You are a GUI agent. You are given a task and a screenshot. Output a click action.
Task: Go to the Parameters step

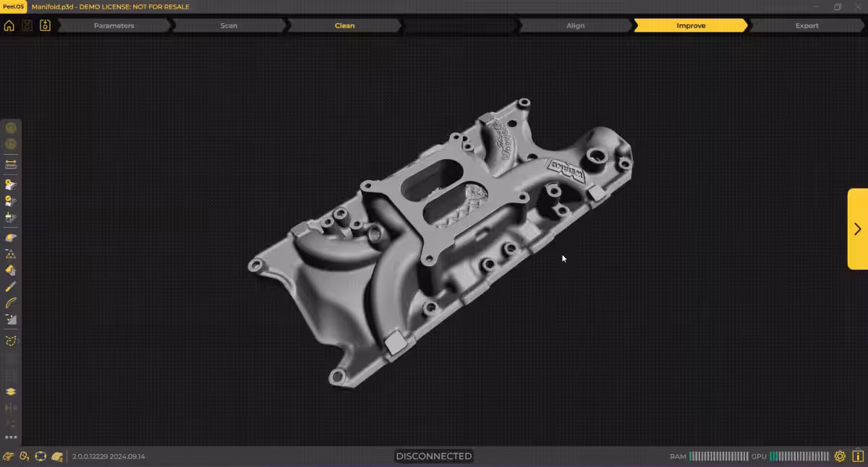(x=114, y=26)
